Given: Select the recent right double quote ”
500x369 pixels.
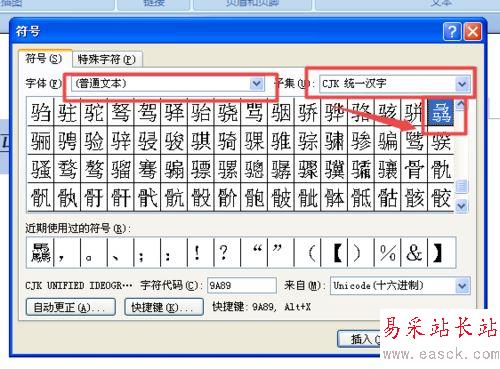Looking at the screenshot, I should coord(280,252).
